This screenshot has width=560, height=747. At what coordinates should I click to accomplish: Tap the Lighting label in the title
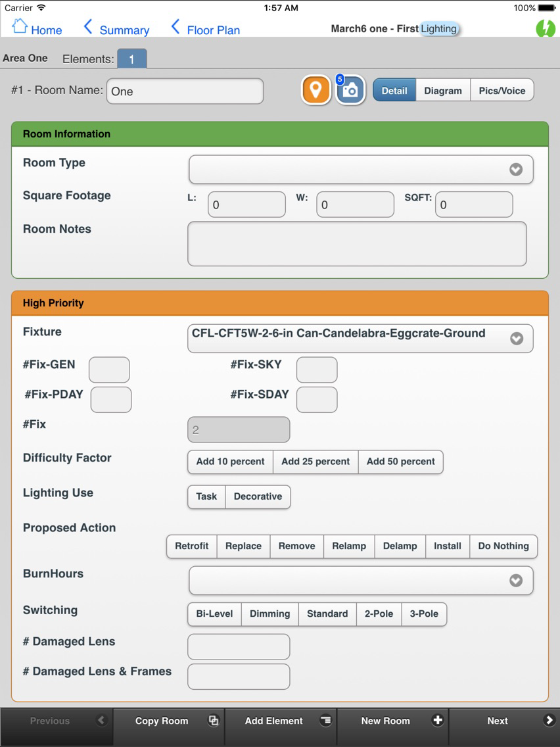(x=438, y=28)
